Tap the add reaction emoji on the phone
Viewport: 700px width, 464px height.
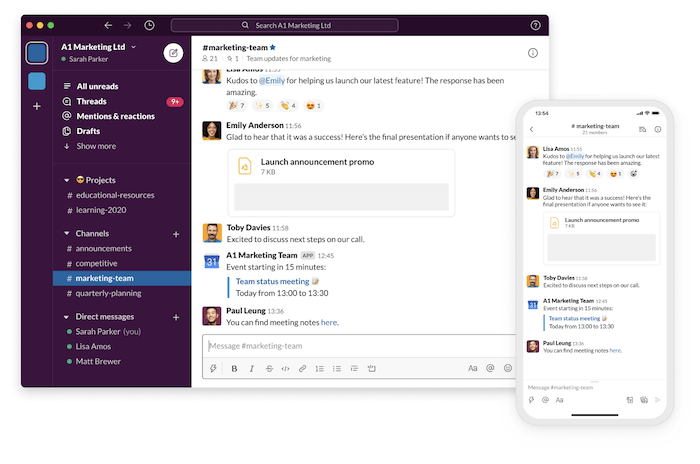[633, 174]
